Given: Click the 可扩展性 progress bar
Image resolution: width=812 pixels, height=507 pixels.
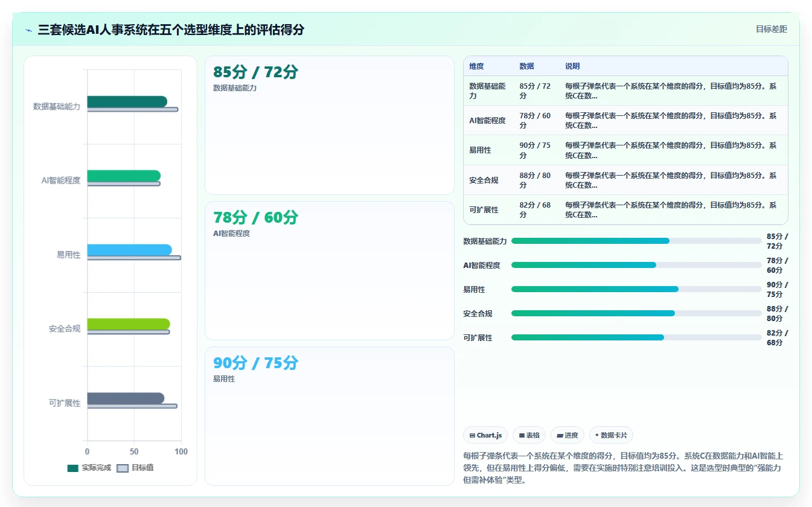Looking at the screenshot, I should 636,337.
